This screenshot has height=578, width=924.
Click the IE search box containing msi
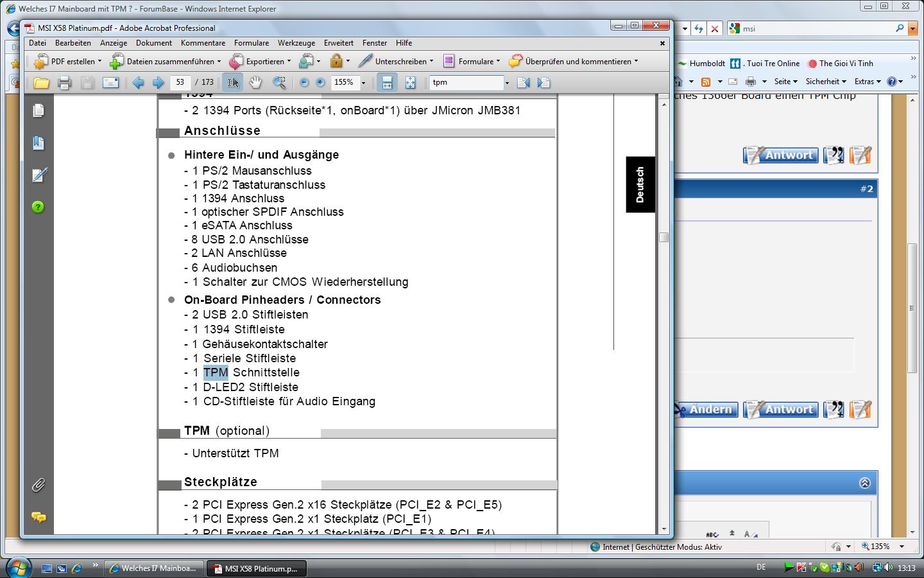click(x=818, y=29)
